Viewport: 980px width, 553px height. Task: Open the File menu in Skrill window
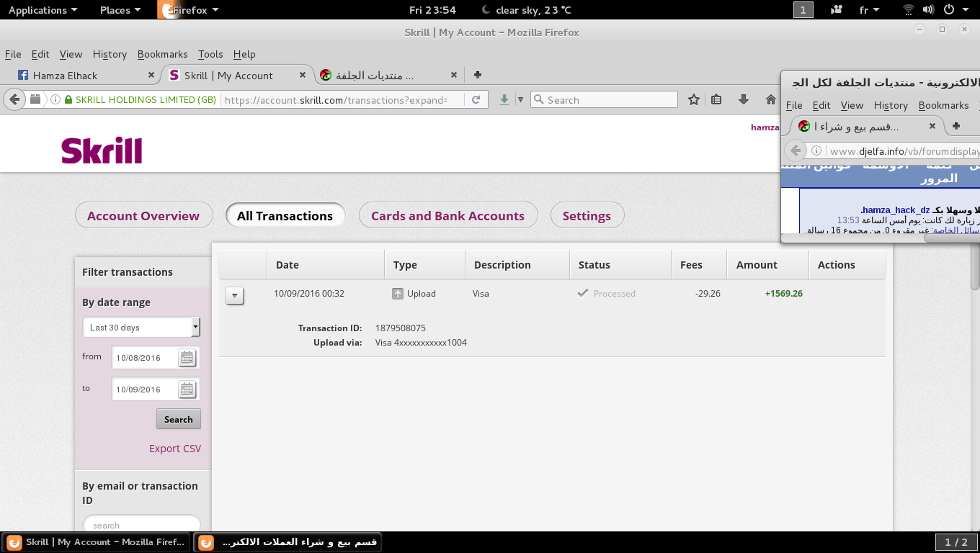click(x=13, y=54)
